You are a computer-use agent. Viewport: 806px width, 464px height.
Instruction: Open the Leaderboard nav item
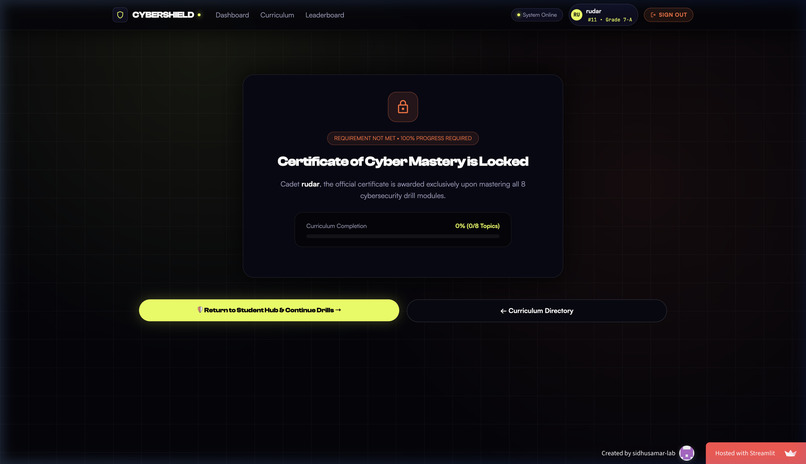point(325,15)
